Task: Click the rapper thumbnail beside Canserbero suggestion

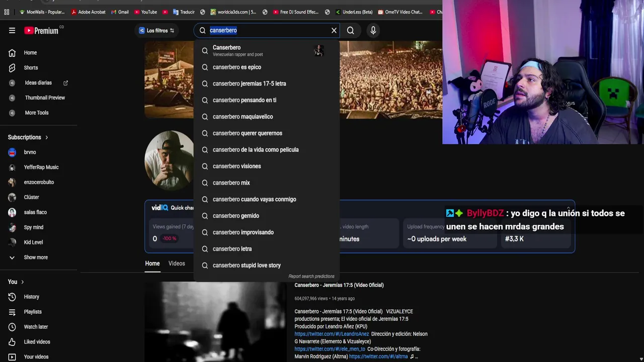Action: coord(318,50)
